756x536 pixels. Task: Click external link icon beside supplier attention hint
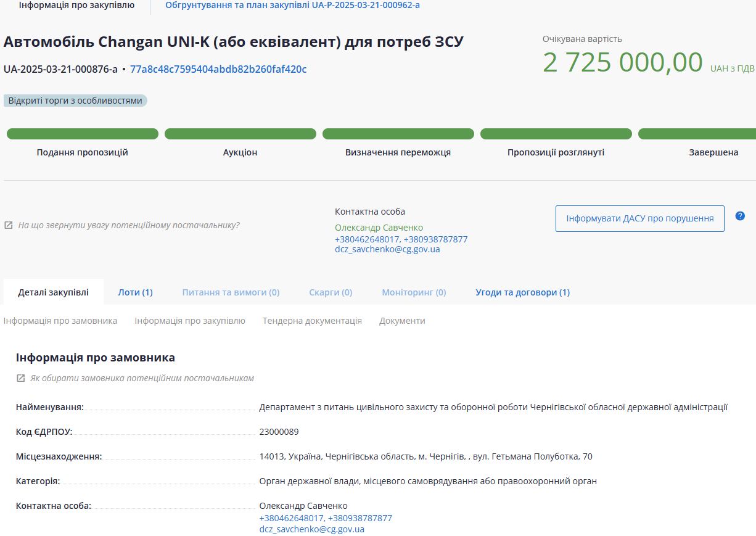tap(8, 226)
